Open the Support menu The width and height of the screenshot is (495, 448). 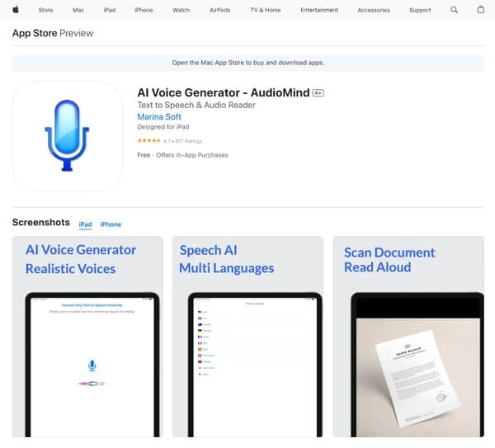coord(420,10)
